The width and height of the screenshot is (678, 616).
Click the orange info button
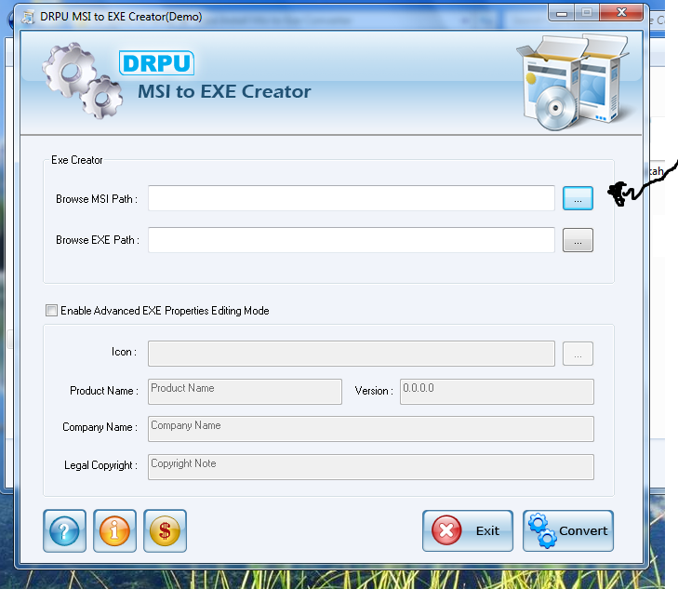pyautogui.click(x=114, y=530)
